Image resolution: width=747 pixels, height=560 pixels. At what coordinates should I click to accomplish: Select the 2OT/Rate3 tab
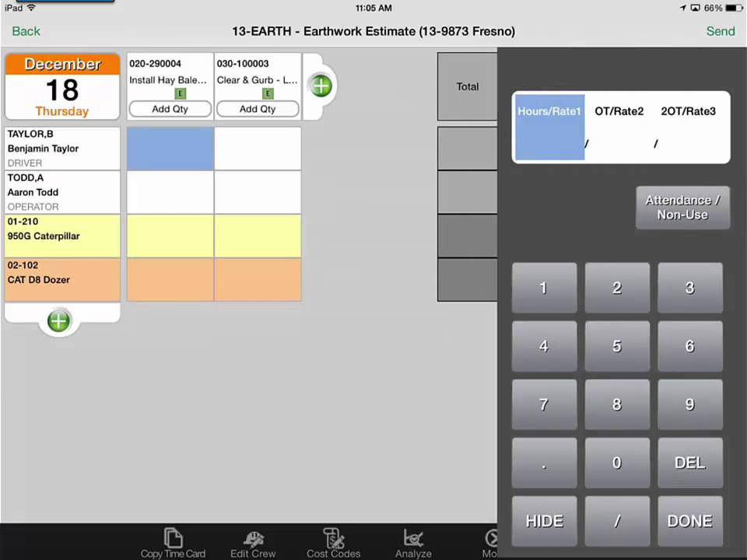(x=688, y=111)
